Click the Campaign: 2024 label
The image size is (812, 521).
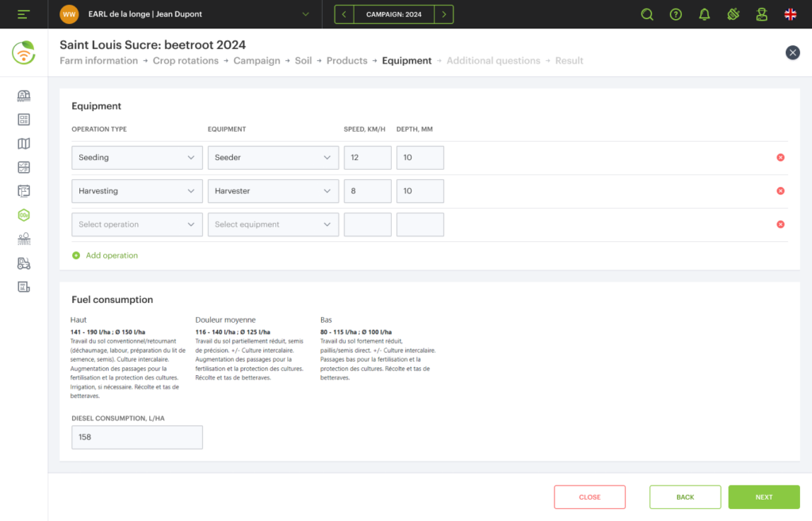click(393, 14)
